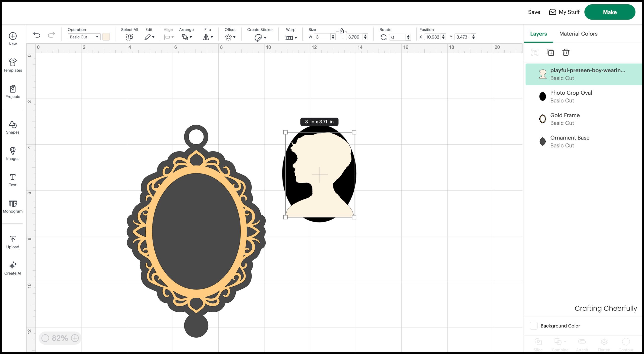Duplicate the selected layer

click(x=551, y=52)
